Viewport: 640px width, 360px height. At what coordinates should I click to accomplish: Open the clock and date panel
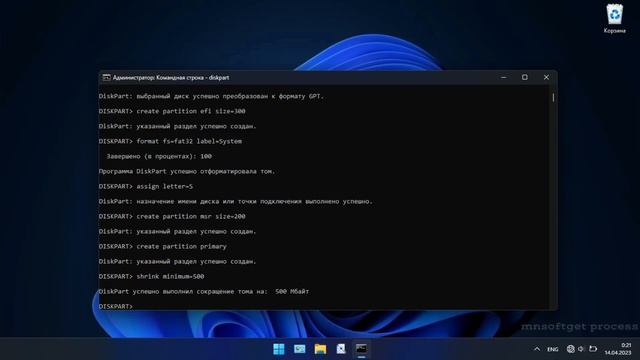(x=618, y=349)
